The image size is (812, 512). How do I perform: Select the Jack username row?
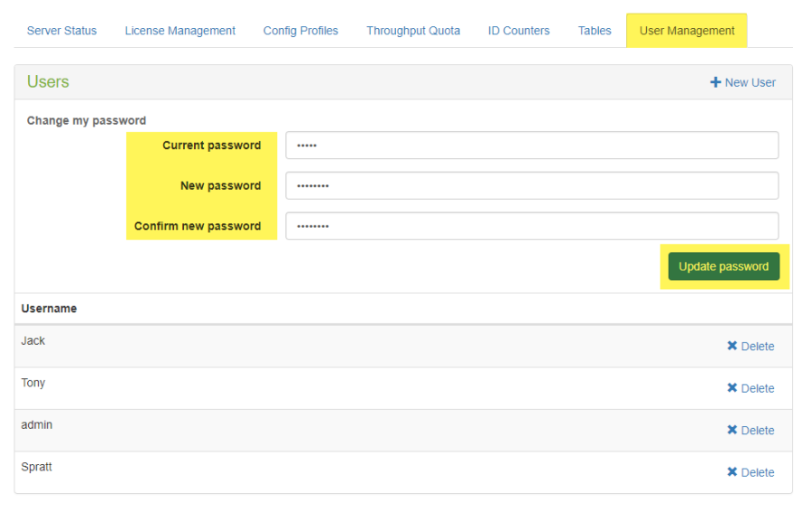(x=33, y=341)
